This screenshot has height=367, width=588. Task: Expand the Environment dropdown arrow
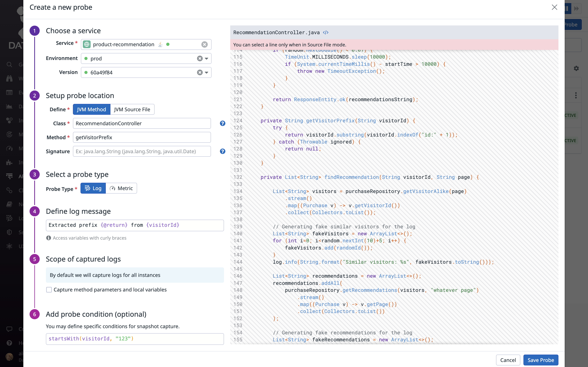(206, 58)
